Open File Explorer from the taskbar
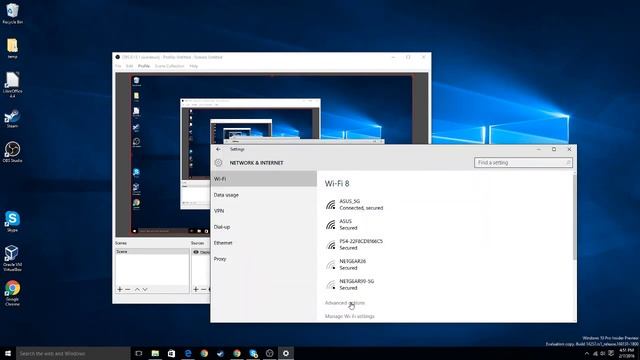This screenshot has width=640, height=360. tap(155, 353)
